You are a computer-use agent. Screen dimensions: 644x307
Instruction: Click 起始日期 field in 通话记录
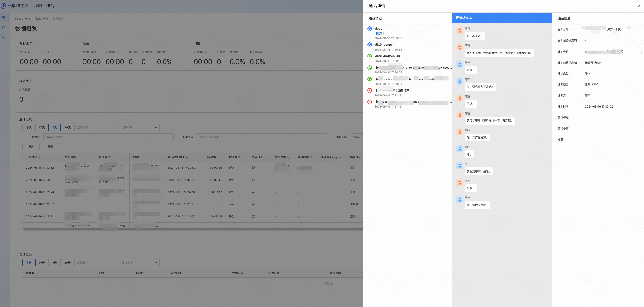click(x=96, y=127)
